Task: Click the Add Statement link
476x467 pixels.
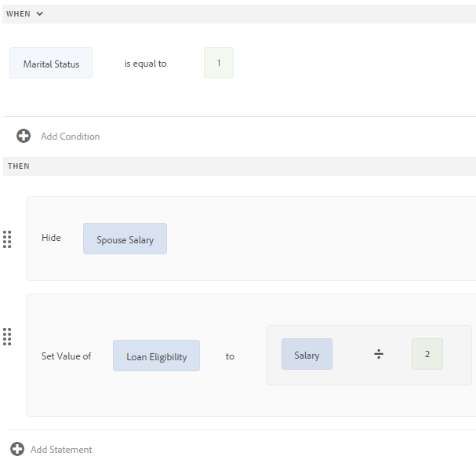Action: (x=61, y=450)
